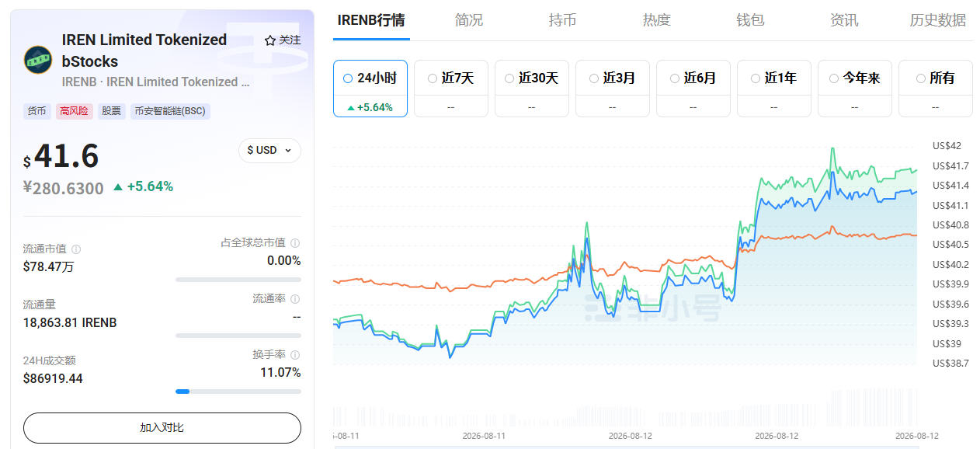The image size is (980, 449).
Task: Click the 0.00% global share value
Action: pyautogui.click(x=284, y=260)
